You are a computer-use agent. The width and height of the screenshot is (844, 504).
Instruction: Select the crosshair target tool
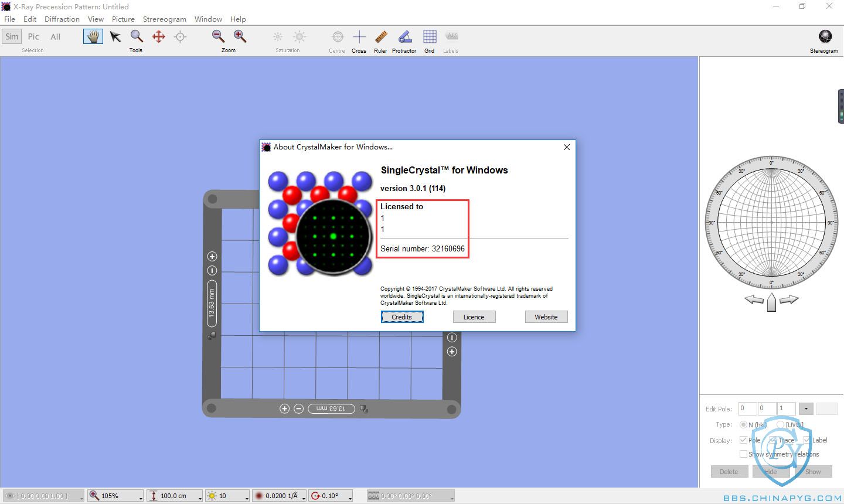tap(180, 36)
